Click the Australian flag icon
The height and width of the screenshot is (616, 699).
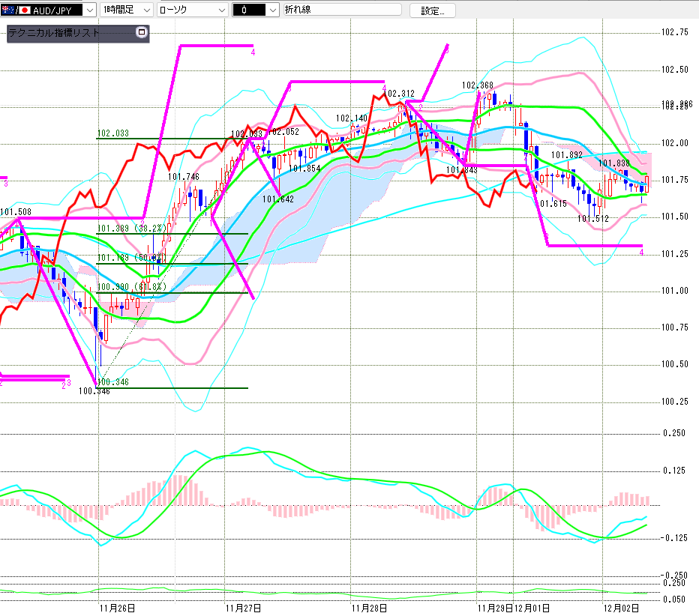(x=8, y=10)
